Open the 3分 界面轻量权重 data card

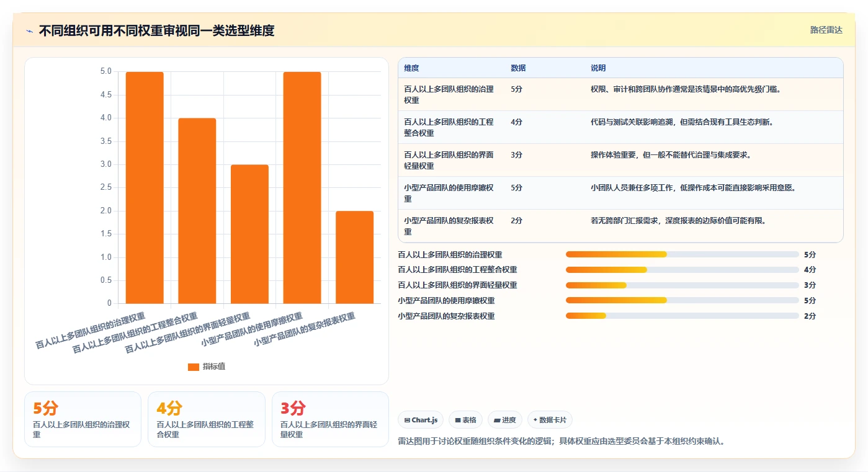(330, 419)
